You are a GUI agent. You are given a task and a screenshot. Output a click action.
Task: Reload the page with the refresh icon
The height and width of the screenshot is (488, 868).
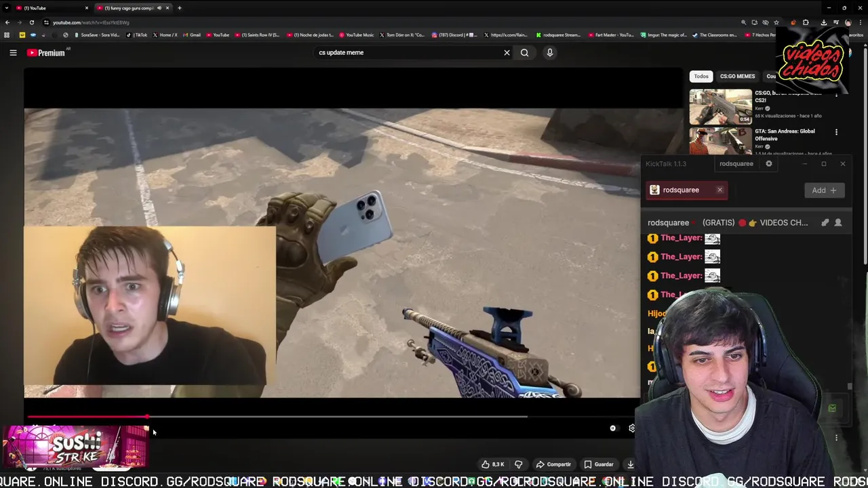pos(31,22)
